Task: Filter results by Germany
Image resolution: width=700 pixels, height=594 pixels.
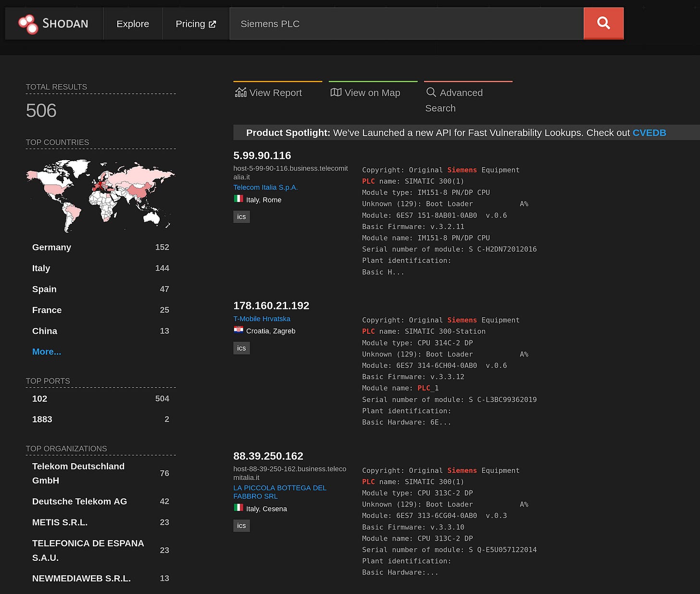Action: 100,247
